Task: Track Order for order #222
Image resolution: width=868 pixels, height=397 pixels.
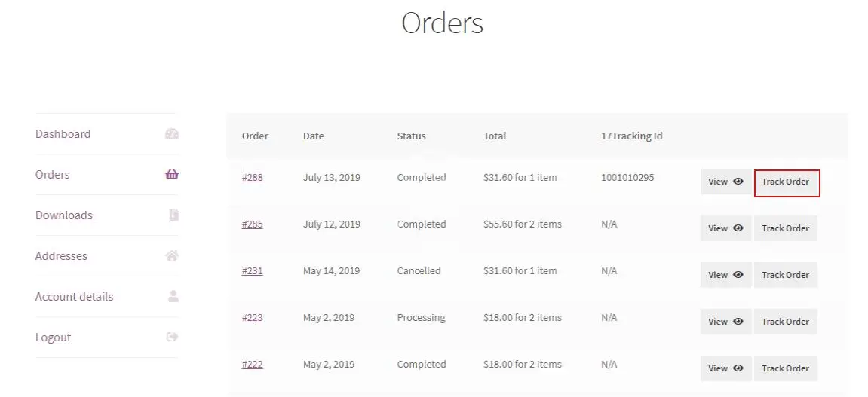Action: click(785, 368)
